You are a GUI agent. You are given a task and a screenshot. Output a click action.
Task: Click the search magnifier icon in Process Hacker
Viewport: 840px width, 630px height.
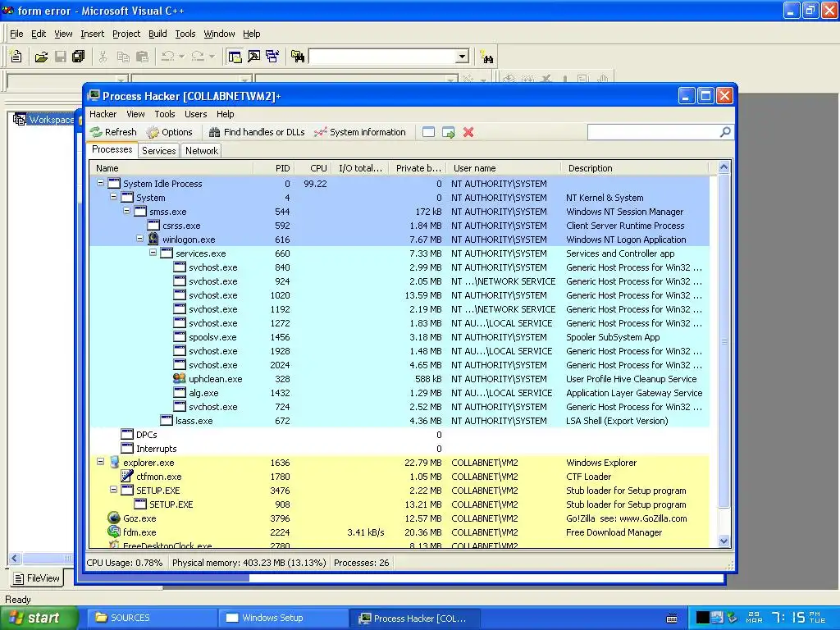pos(725,132)
